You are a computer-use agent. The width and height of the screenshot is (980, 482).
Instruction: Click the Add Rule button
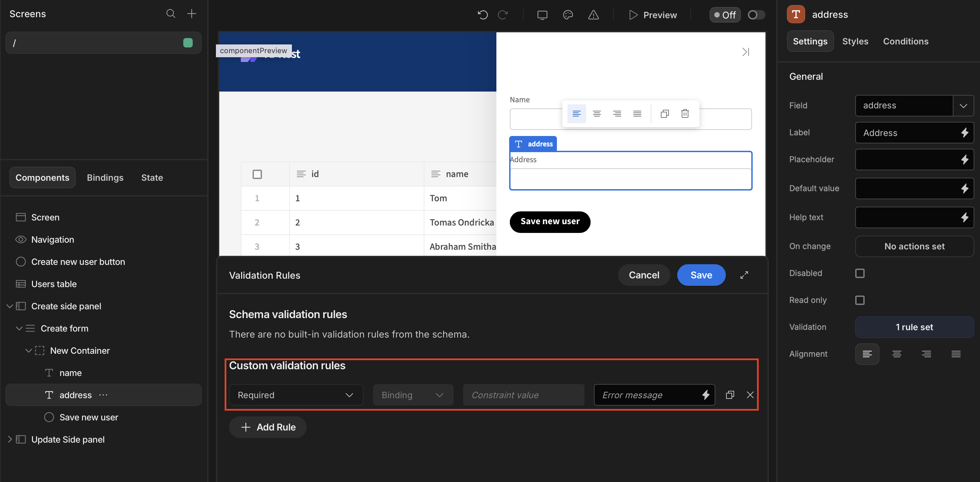point(268,427)
